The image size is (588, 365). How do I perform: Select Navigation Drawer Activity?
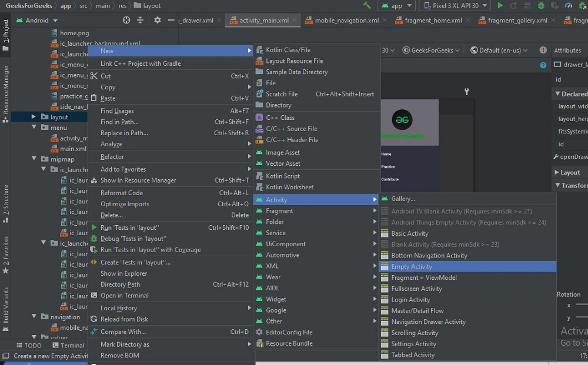[x=467, y=322]
